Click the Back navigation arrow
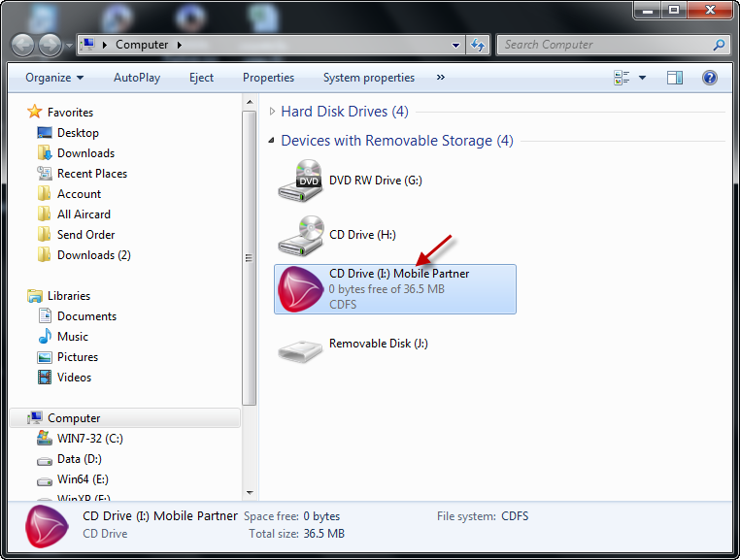The width and height of the screenshot is (740, 560). tap(22, 45)
